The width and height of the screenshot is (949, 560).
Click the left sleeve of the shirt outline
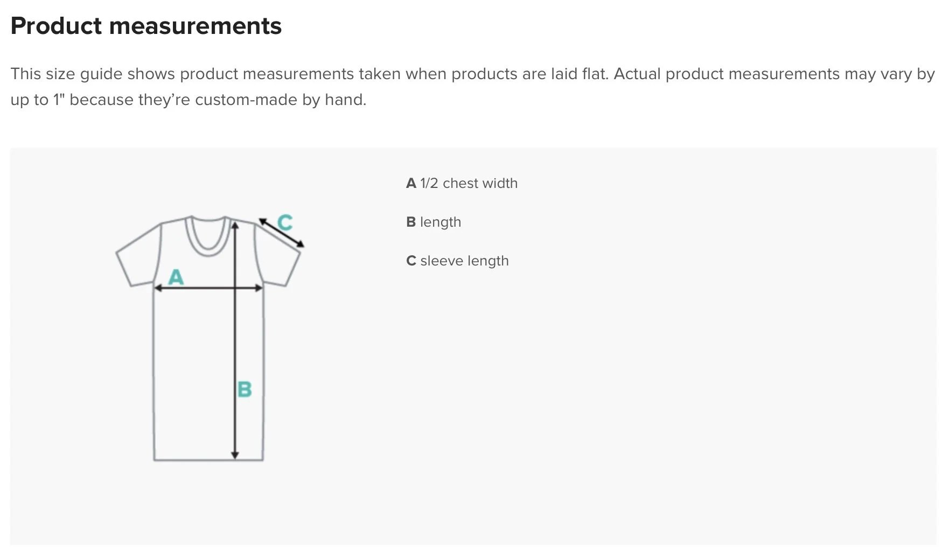138,254
